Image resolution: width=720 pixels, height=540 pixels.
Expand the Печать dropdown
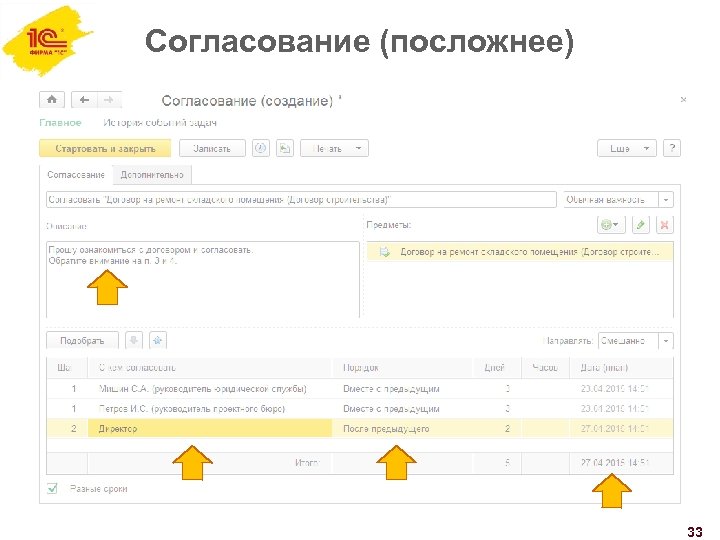334,148
